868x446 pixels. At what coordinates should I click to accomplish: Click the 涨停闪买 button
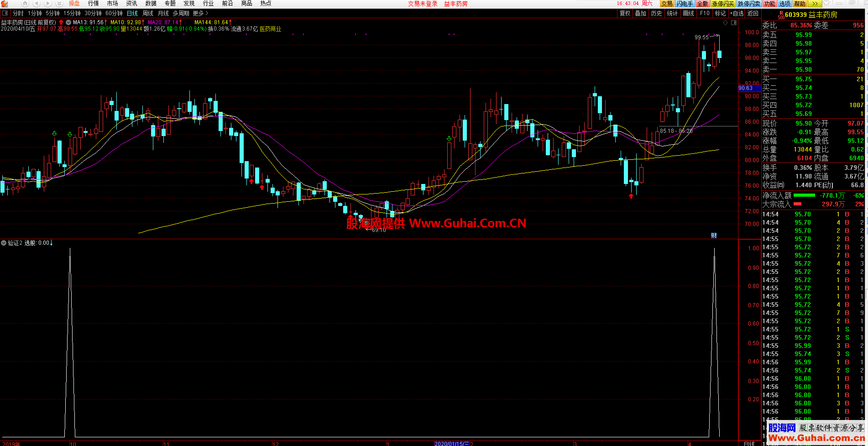[x=723, y=4]
